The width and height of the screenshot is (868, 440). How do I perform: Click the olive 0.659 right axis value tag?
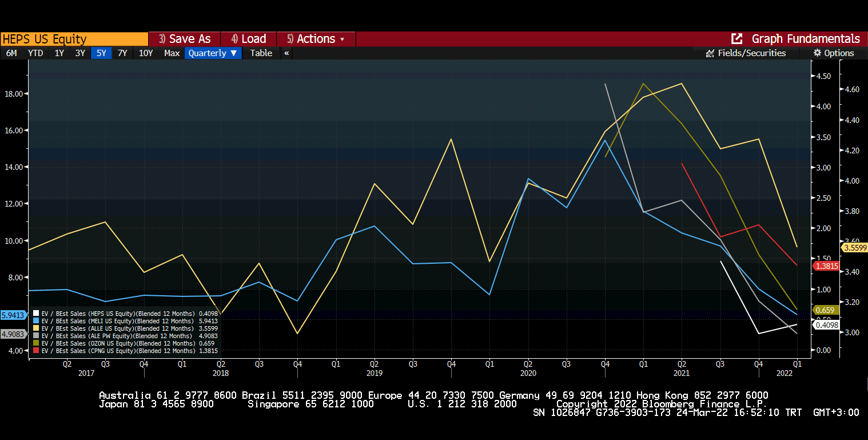point(826,310)
